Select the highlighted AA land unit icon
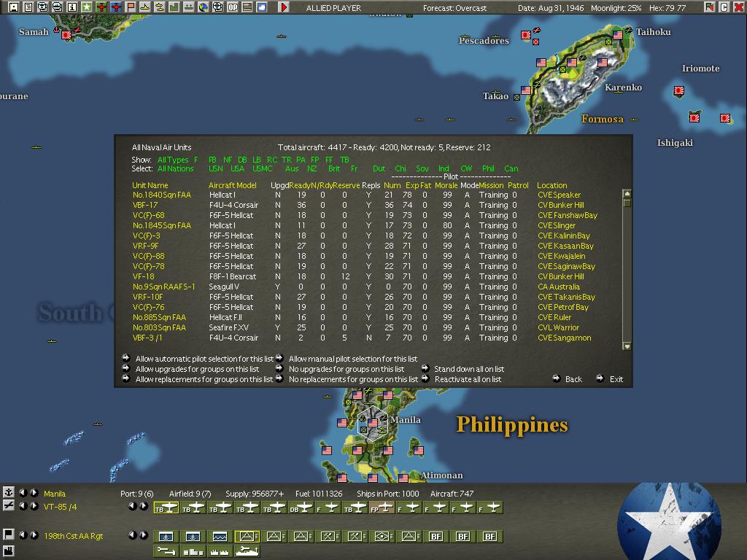Screen dimensions: 747x560 (247, 537)
